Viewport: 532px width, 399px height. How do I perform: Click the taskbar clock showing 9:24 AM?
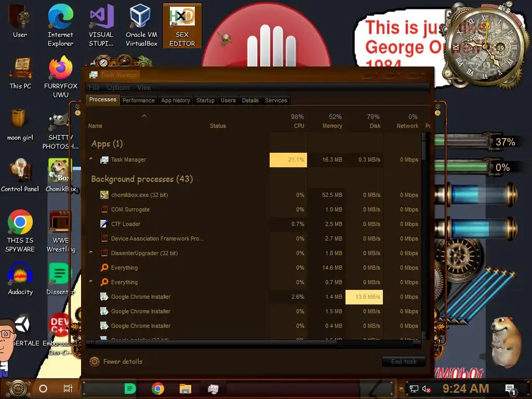click(x=465, y=389)
